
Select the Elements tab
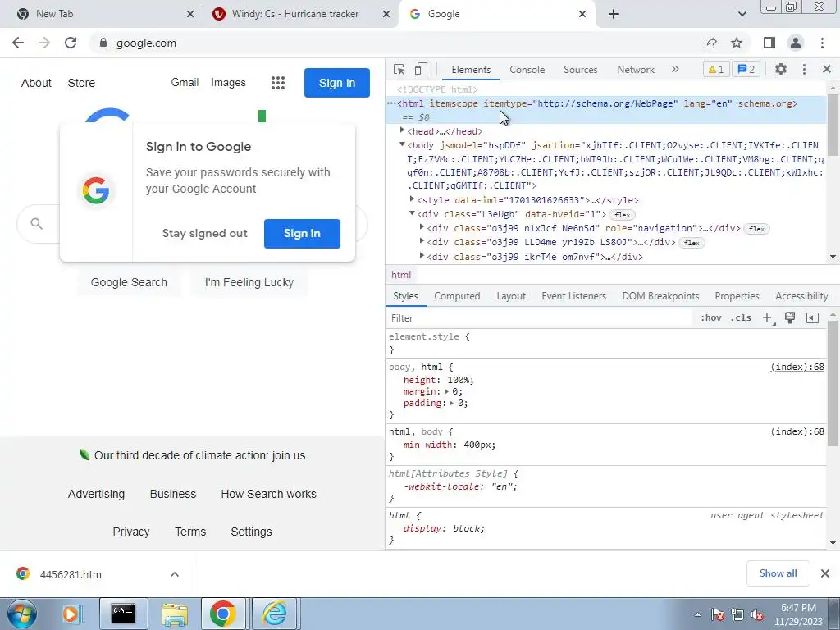coord(471,70)
